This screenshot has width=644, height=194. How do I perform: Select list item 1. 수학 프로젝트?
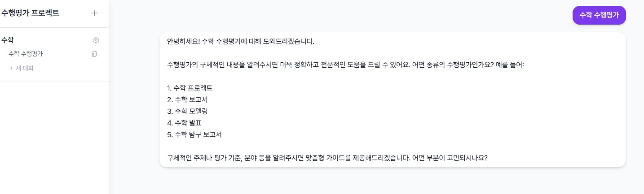click(190, 88)
